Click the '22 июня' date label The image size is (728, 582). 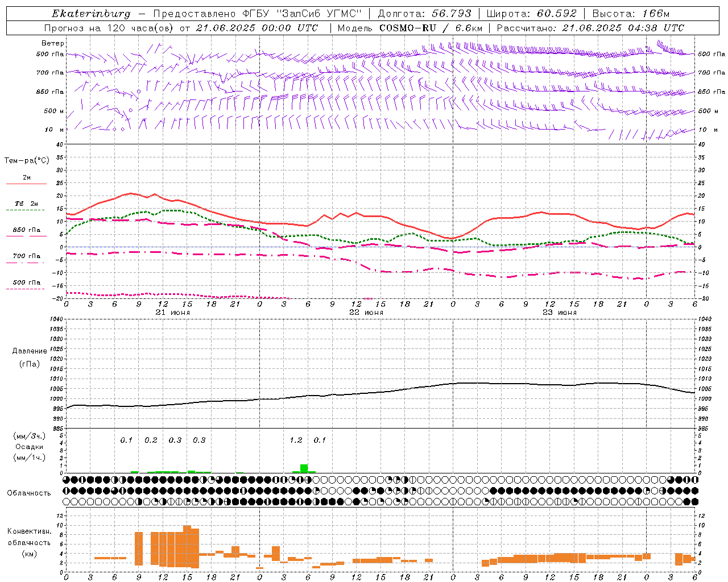coord(366,313)
